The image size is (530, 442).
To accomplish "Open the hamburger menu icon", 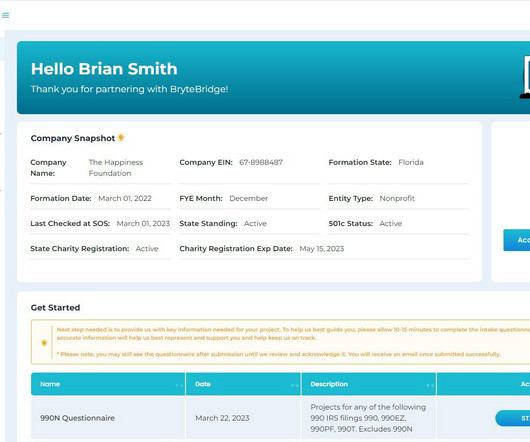I will (5, 15).
